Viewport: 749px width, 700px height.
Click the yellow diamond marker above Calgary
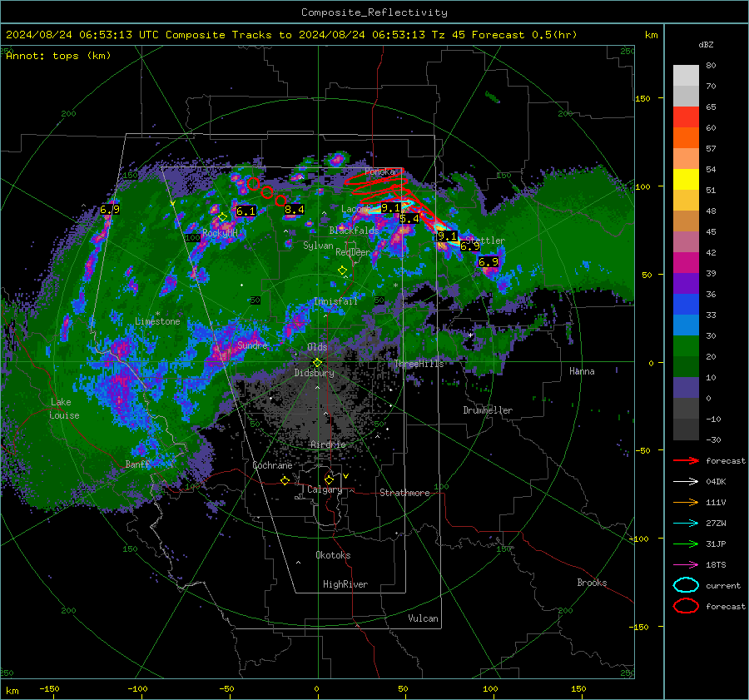(x=329, y=479)
